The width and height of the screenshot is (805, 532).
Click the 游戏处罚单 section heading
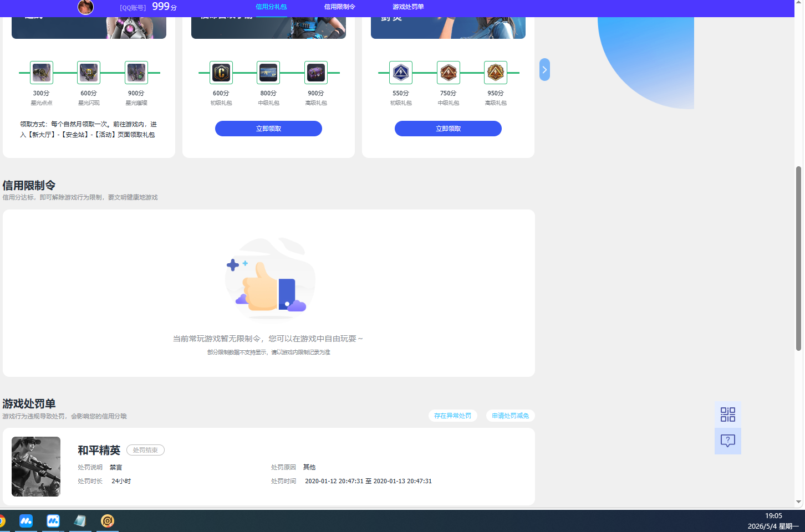pyautogui.click(x=29, y=403)
